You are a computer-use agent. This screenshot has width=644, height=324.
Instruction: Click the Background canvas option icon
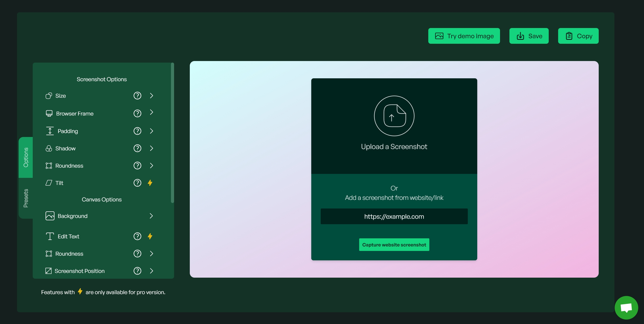coord(49,216)
